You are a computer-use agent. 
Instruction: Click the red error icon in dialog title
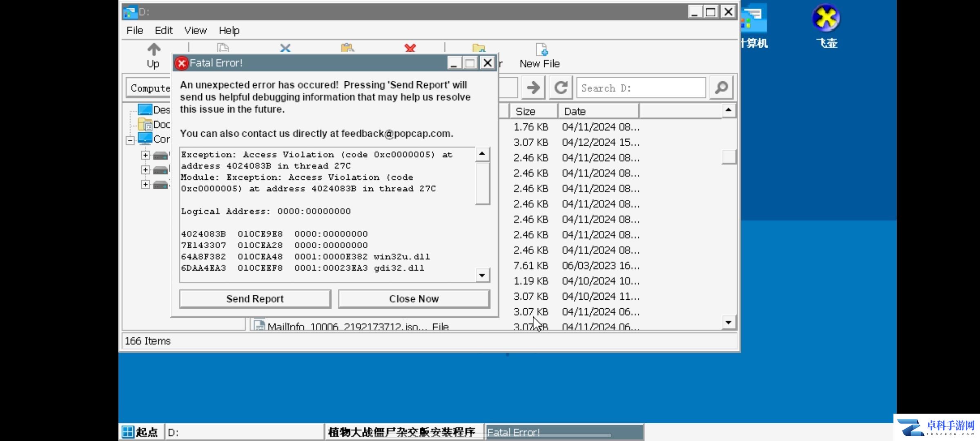[181, 63]
